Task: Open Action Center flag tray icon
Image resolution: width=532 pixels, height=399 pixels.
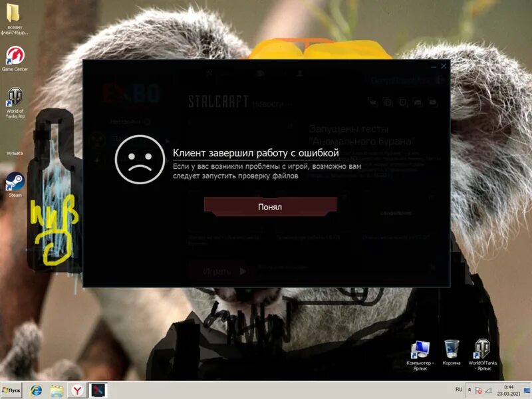Action: click(x=478, y=390)
